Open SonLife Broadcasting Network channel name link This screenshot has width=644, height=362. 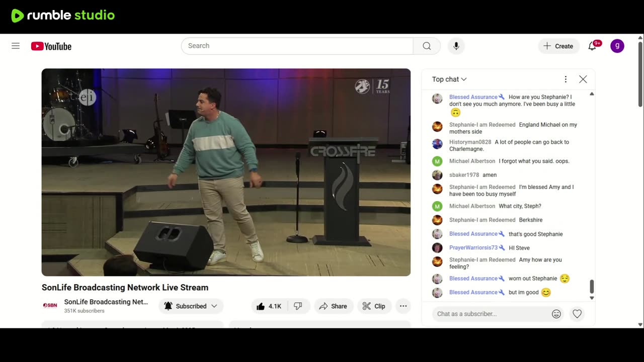click(106, 302)
